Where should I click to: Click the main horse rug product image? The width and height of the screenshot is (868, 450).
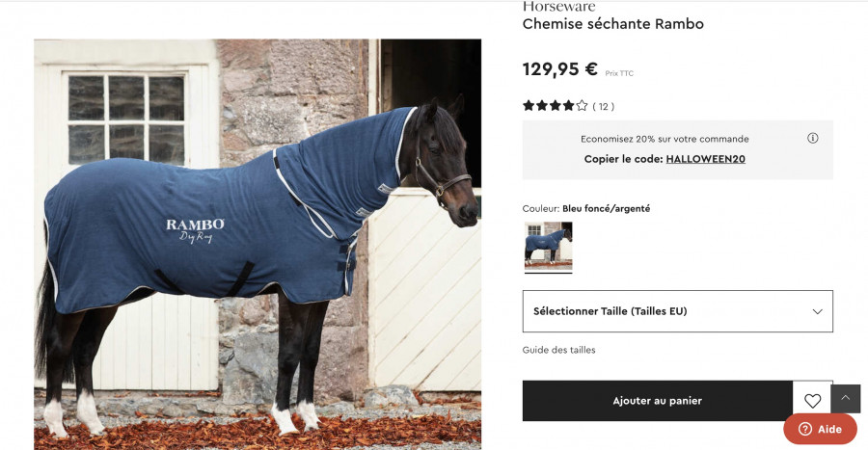coord(258,245)
